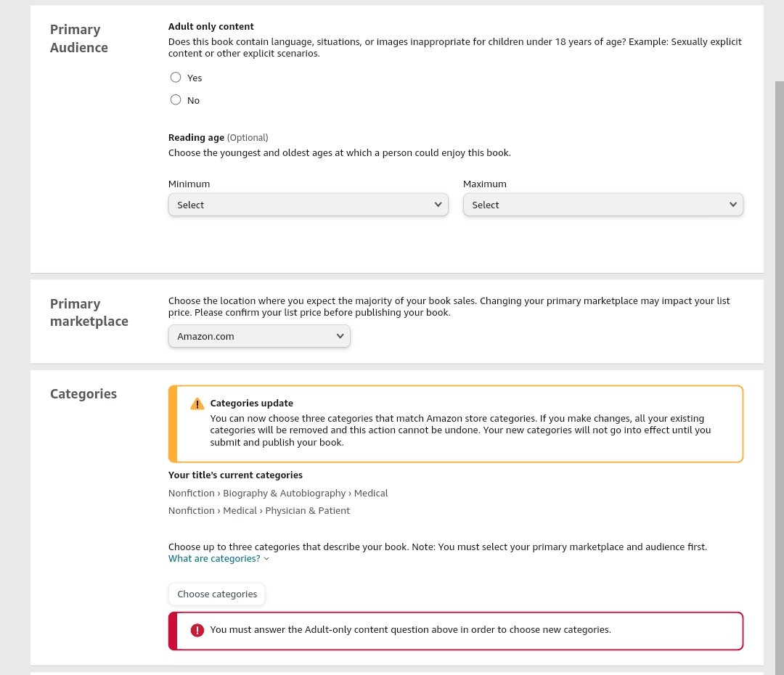This screenshot has width=784, height=675.
Task: Select No for adult only content
Action: click(176, 100)
